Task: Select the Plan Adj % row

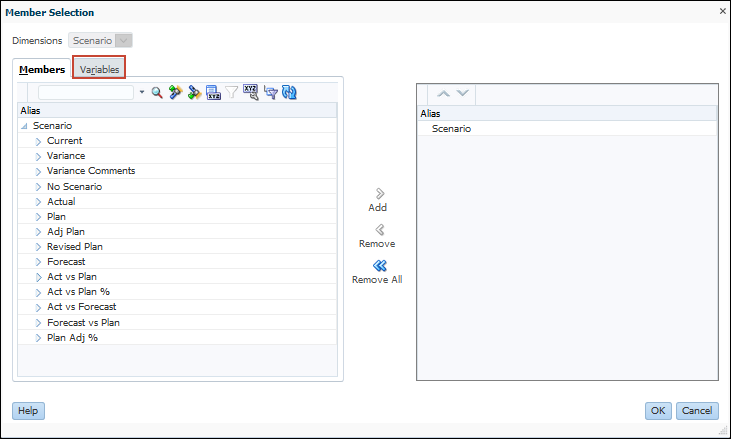Action: [177, 337]
